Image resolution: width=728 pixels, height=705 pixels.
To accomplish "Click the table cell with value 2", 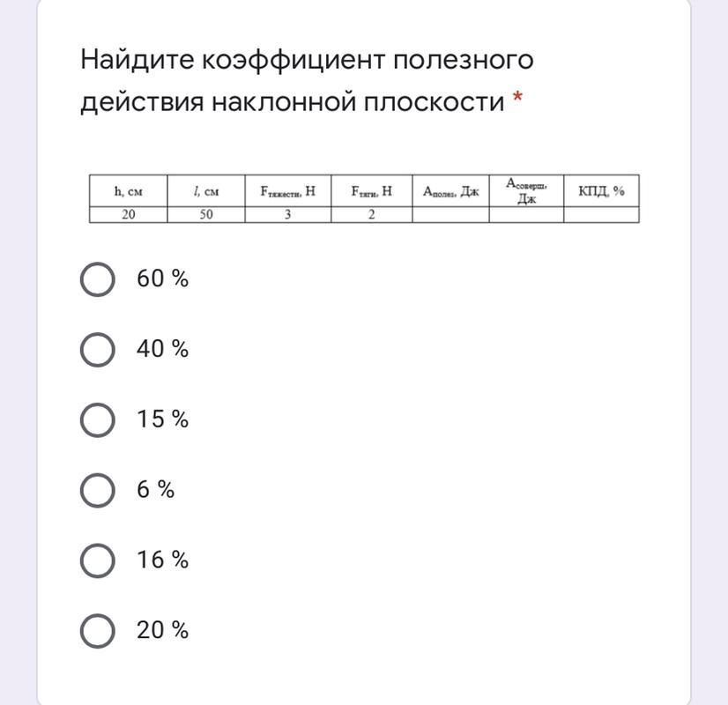I will (371, 214).
